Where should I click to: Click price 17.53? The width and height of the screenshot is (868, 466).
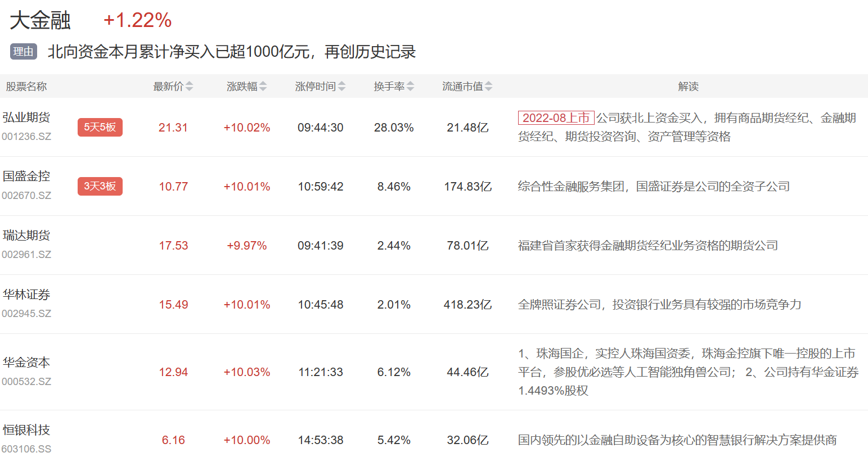(x=173, y=246)
